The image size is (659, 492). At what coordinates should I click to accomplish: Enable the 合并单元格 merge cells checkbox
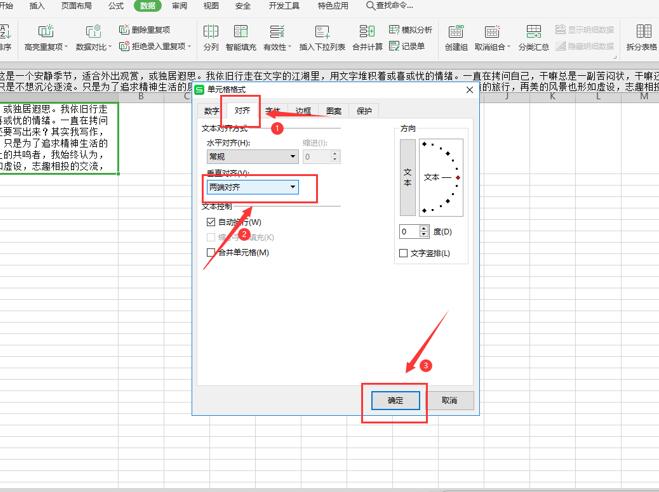click(x=211, y=253)
